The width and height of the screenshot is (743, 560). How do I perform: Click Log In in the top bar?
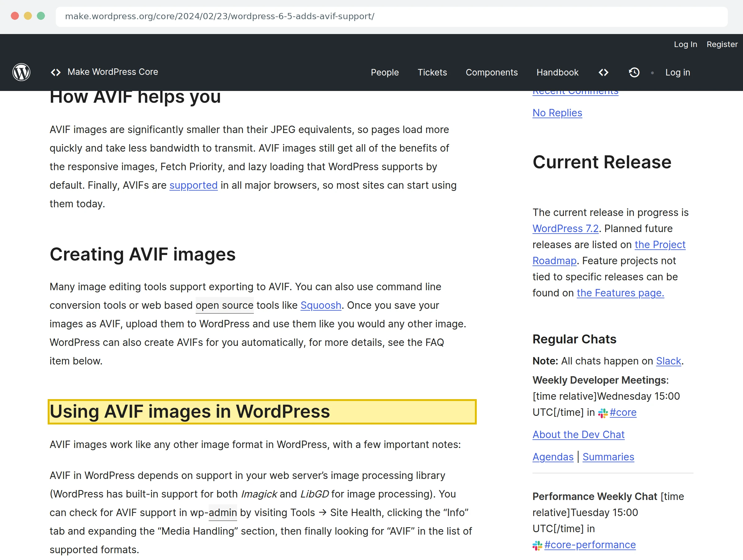(685, 44)
